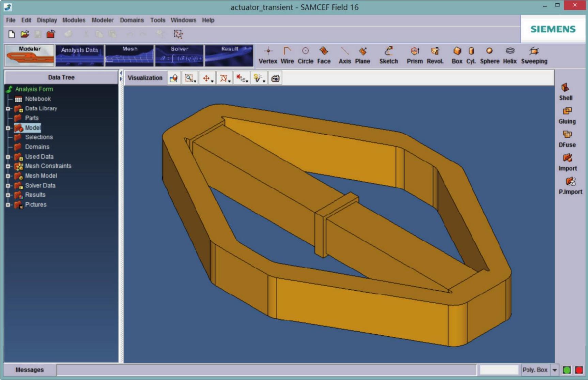The width and height of the screenshot is (588, 380).
Task: Click the Messages text field
Action: coord(266,370)
